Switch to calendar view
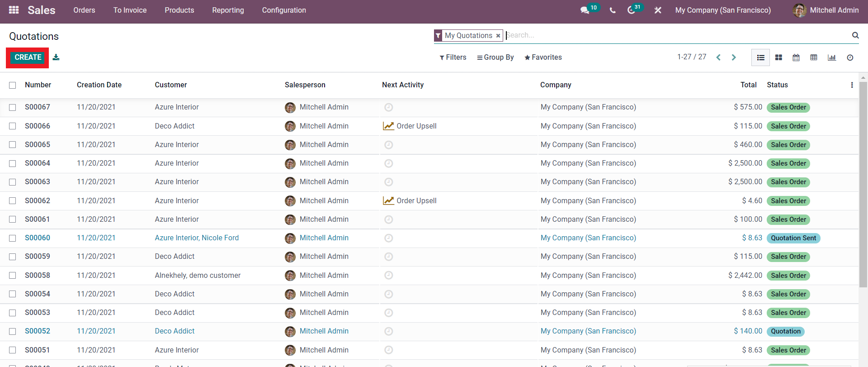The width and height of the screenshot is (868, 367). [796, 57]
